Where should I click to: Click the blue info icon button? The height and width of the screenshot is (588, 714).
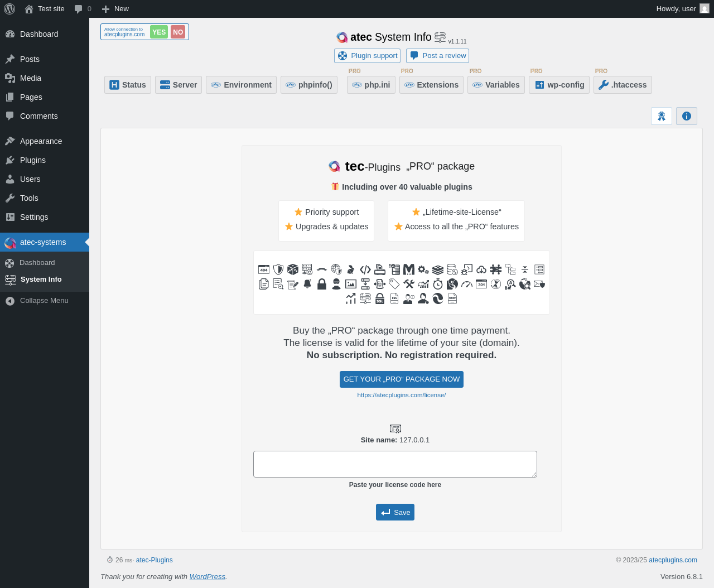[x=687, y=116]
